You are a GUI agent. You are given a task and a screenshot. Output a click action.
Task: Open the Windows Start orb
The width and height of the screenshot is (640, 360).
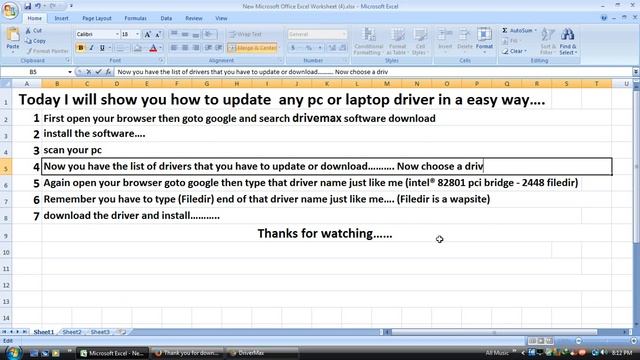pos(13,352)
